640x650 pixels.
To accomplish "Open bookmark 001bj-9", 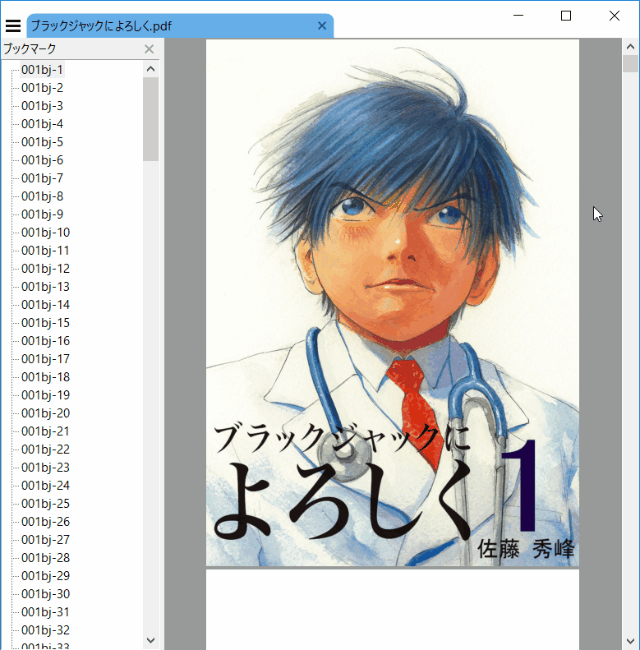I will coord(42,214).
